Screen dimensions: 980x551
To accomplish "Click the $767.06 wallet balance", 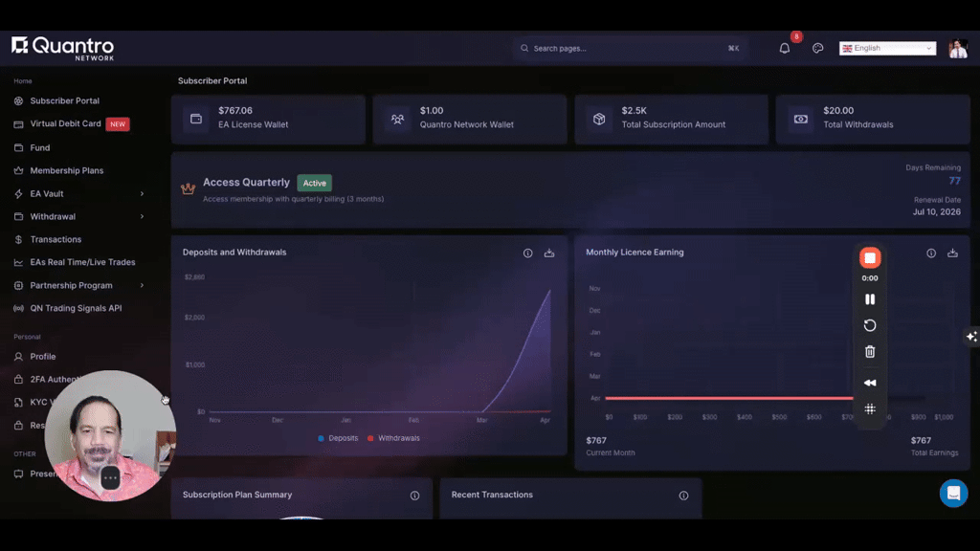I will (x=235, y=111).
